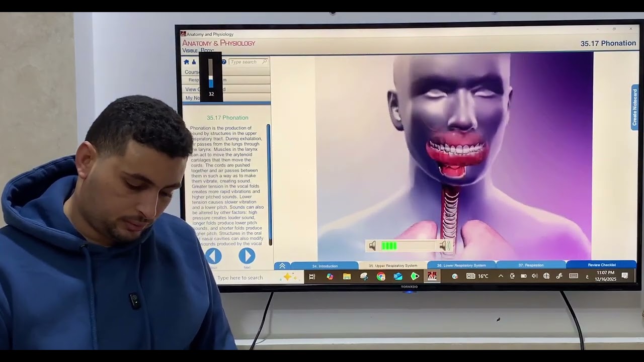Click the '35.17 Phonation' title at top right

tap(608, 43)
